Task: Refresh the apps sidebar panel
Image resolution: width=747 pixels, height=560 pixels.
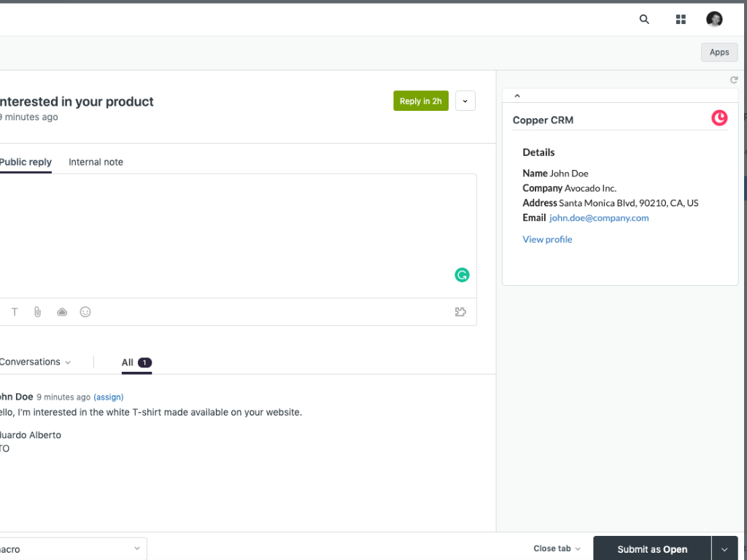Action: [x=734, y=80]
